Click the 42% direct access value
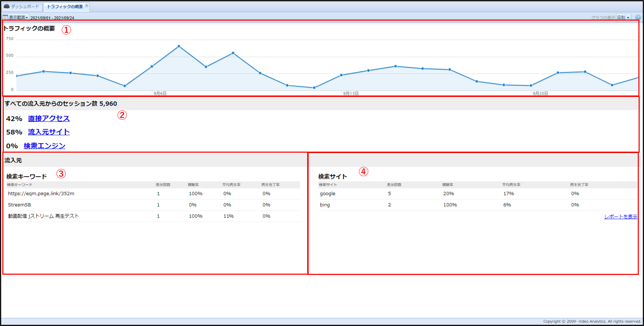Image resolution: width=644 pixels, height=326 pixels. coord(14,119)
